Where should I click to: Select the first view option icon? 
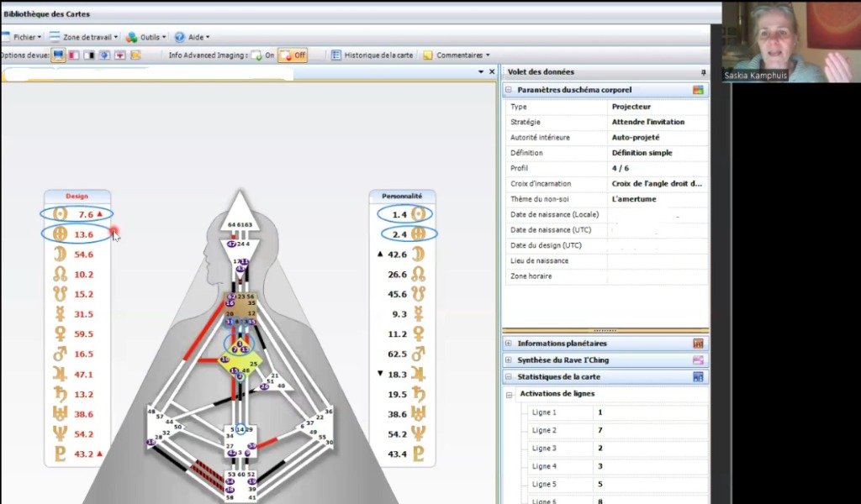tap(58, 55)
